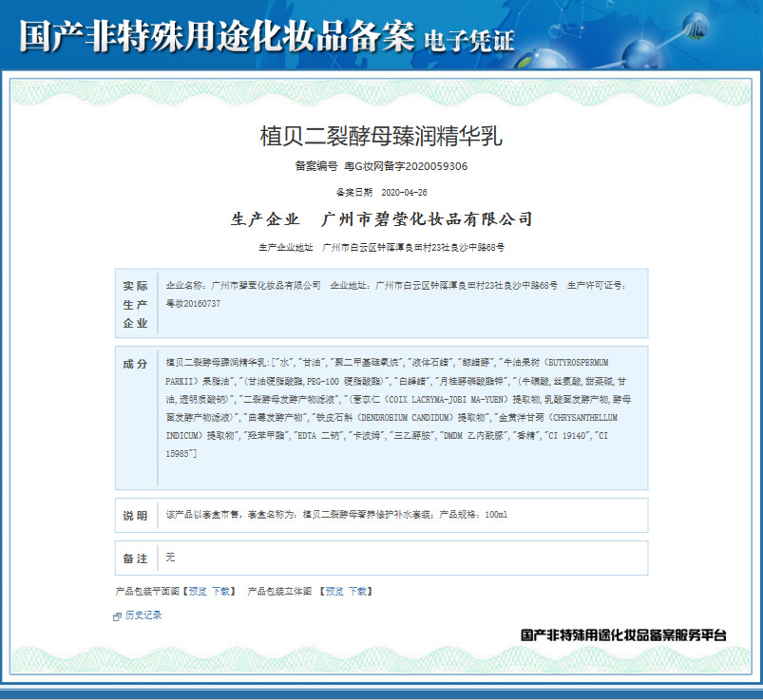Click the 成分 ingredients label
This screenshot has height=700, width=763.
[x=135, y=364]
